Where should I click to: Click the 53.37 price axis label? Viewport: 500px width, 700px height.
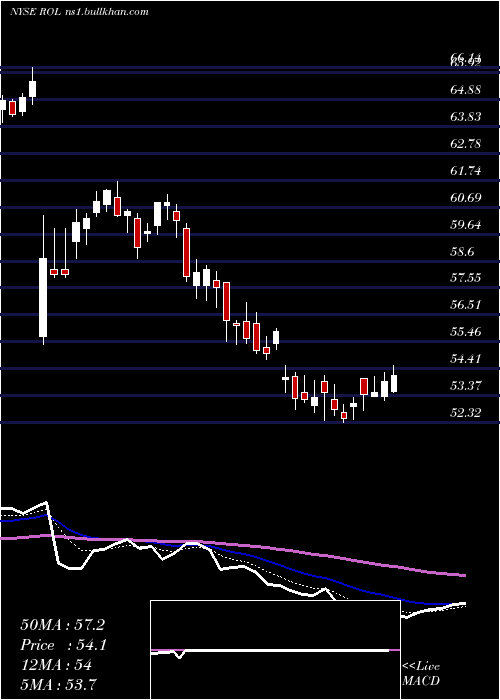(466, 385)
